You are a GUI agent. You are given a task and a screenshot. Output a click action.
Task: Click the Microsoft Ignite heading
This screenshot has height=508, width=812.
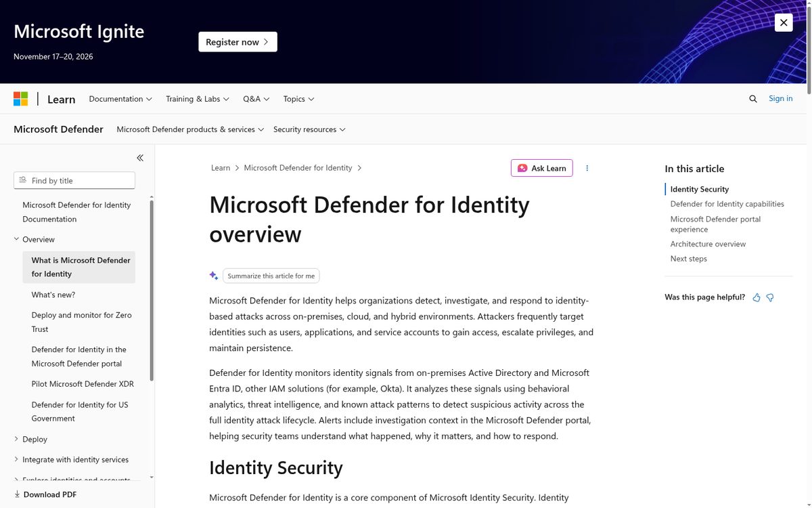tap(78, 31)
